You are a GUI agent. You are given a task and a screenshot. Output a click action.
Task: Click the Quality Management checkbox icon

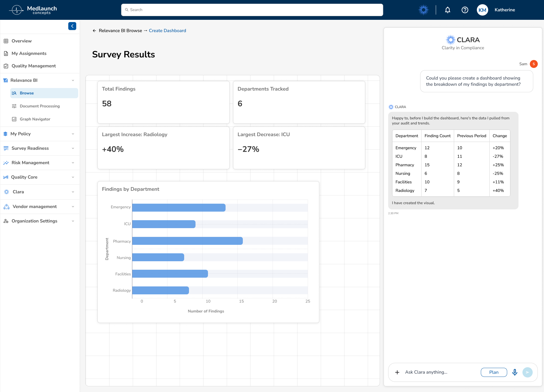[x=6, y=66]
